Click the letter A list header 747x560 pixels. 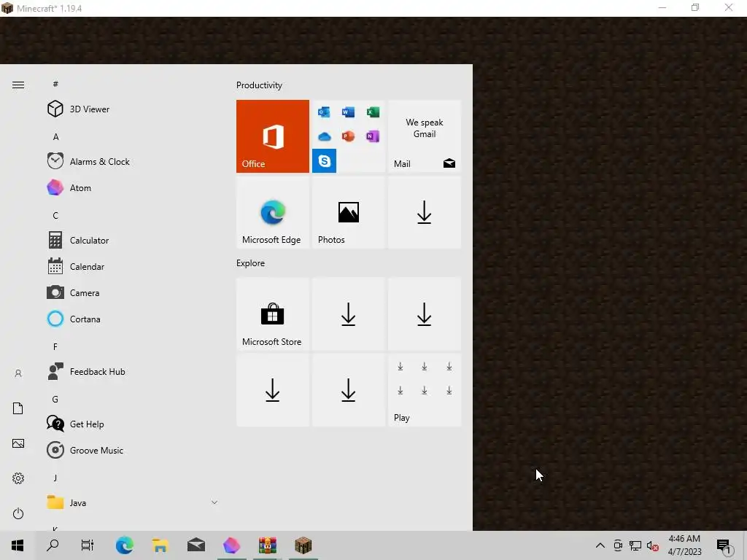tap(55, 136)
